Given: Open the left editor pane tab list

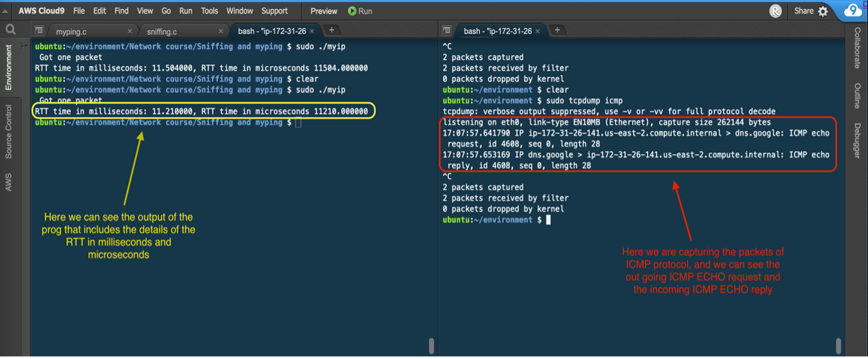Looking at the screenshot, I should 39,29.
